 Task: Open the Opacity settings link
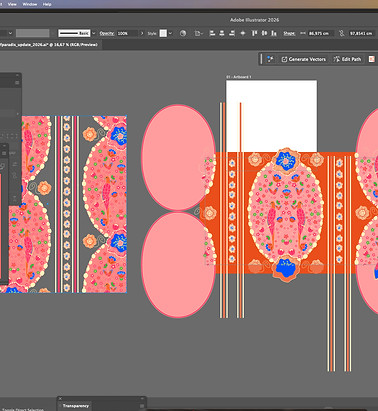(x=107, y=33)
